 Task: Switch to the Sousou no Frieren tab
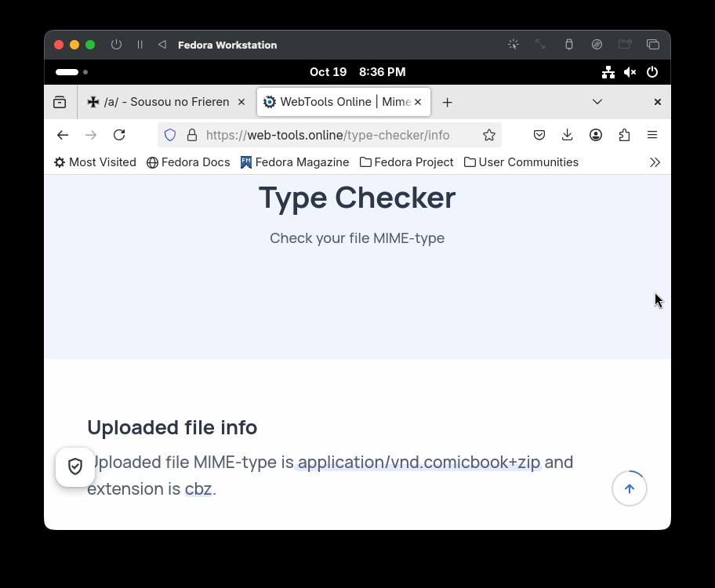[166, 102]
